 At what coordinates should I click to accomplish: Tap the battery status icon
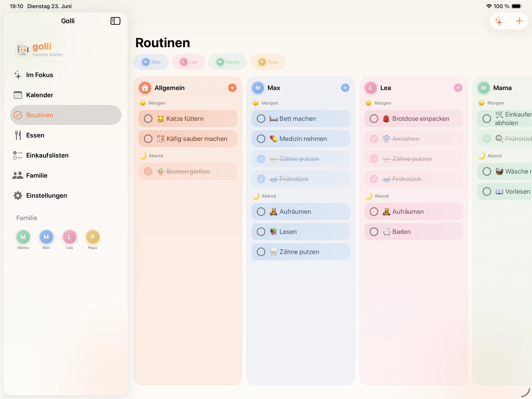pos(516,6)
